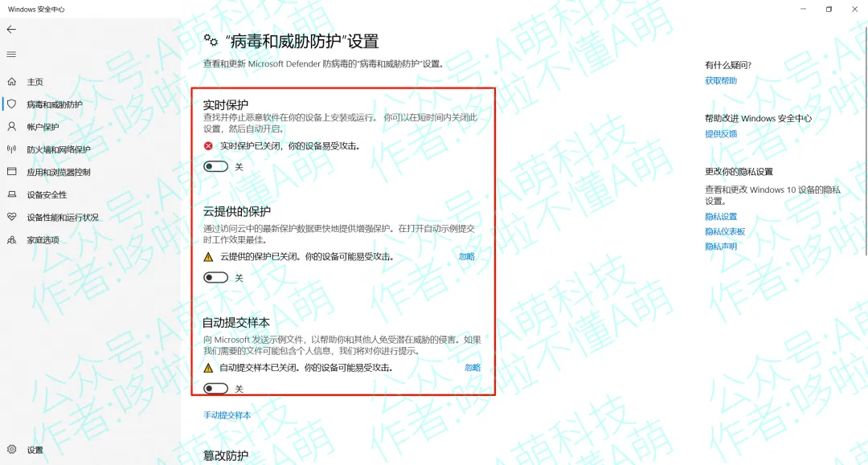Enable the 云提供的保护 toggle switch

[x=216, y=278]
